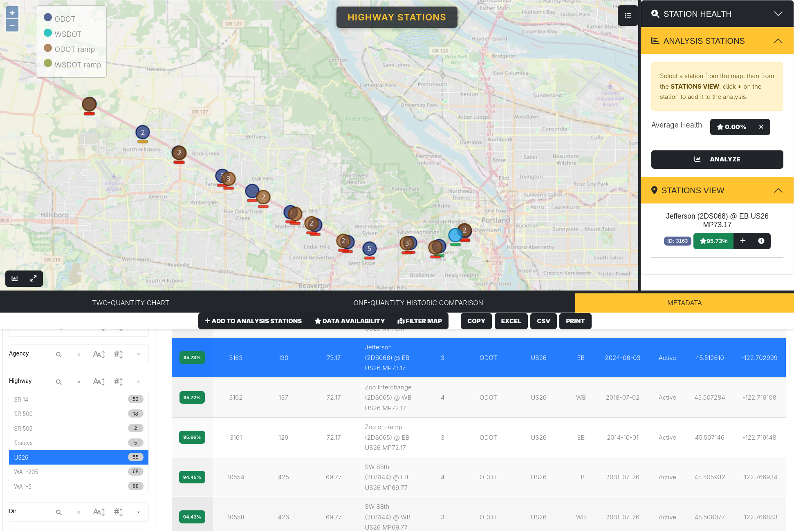Search within Highway filter
The width and height of the screenshot is (794, 532).
(59, 382)
